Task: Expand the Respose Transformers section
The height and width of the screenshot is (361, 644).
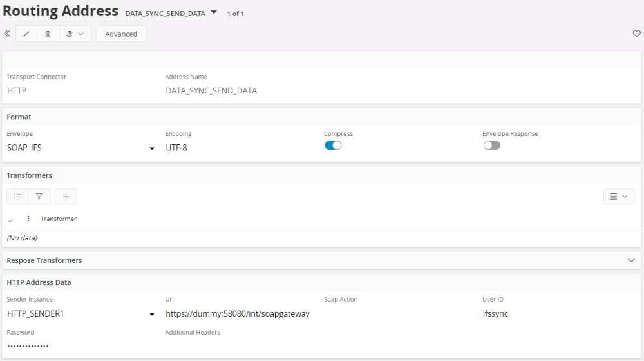Action: tap(631, 260)
